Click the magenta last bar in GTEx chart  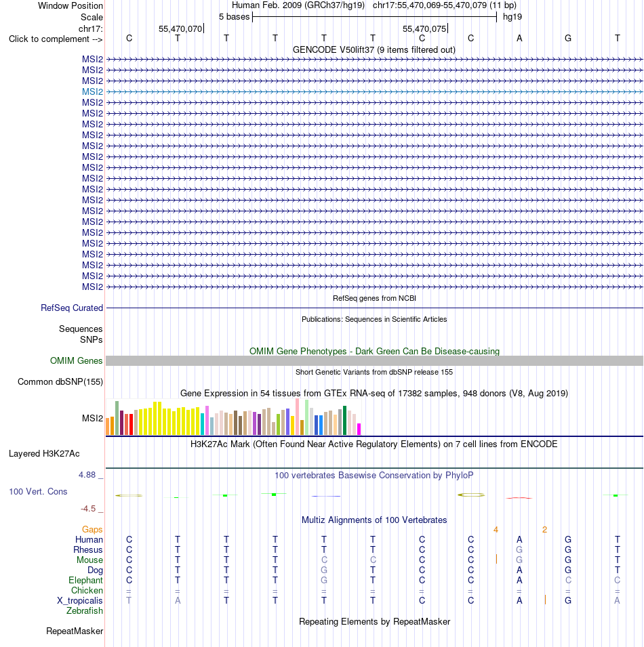[x=359, y=429]
